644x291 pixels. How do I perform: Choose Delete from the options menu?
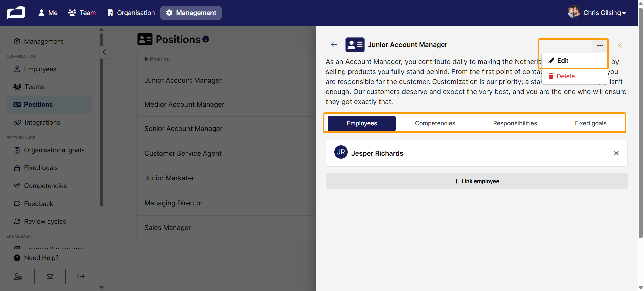[x=575, y=76]
